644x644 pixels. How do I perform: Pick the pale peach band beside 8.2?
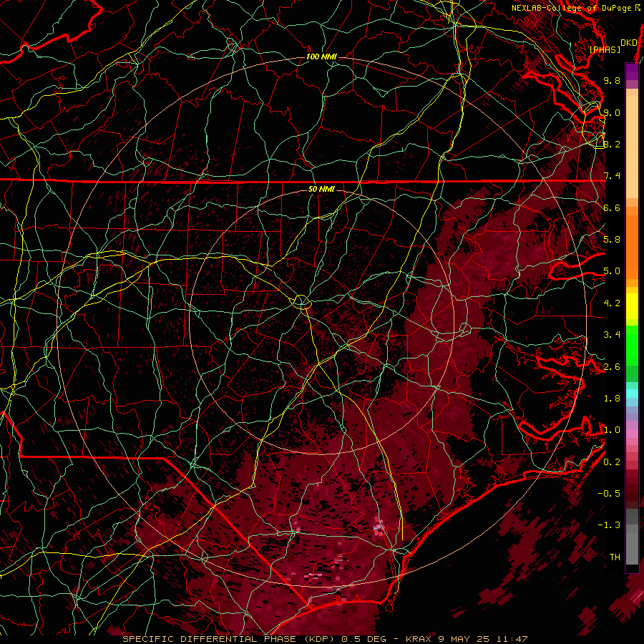(x=632, y=147)
